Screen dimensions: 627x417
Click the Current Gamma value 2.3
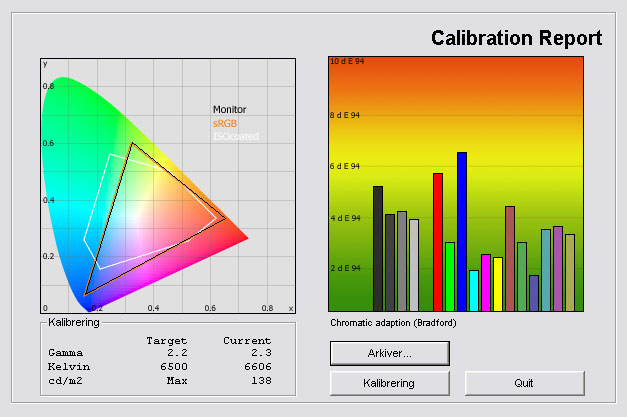coord(261,353)
